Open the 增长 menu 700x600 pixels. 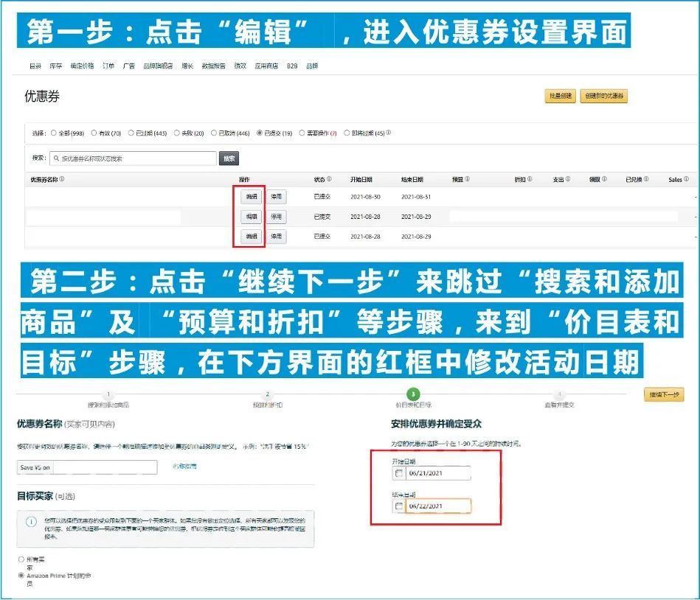point(187,66)
